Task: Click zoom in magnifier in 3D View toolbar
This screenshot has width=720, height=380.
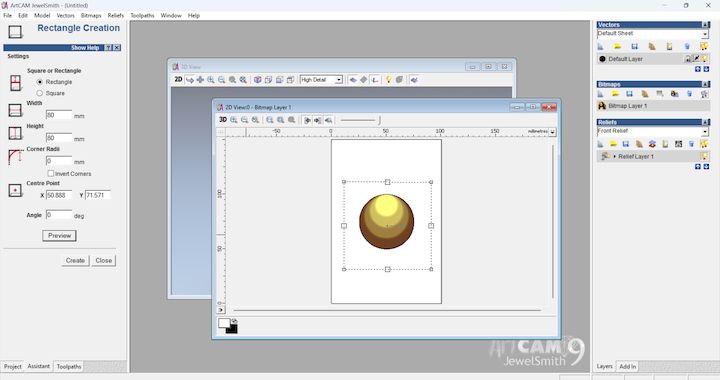Action: (x=211, y=79)
